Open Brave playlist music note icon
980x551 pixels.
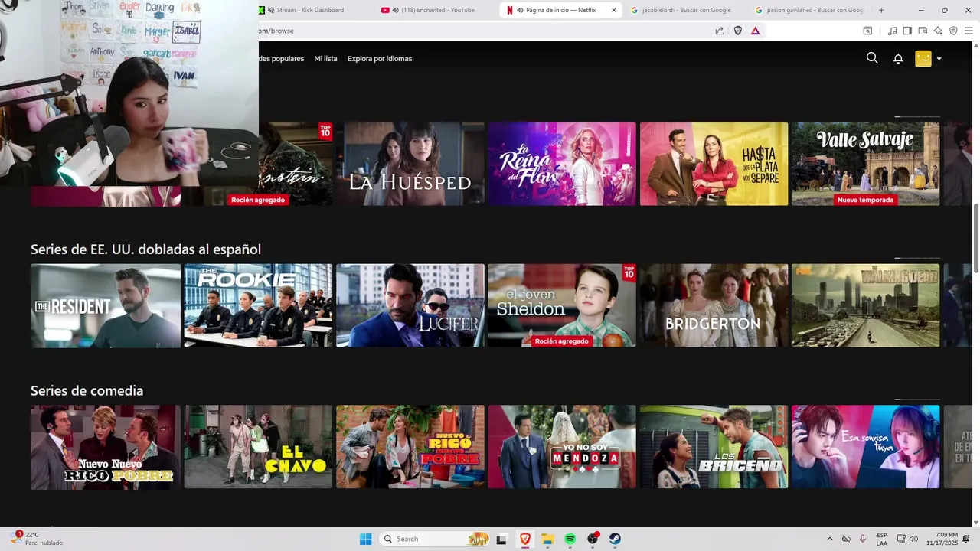892,31
